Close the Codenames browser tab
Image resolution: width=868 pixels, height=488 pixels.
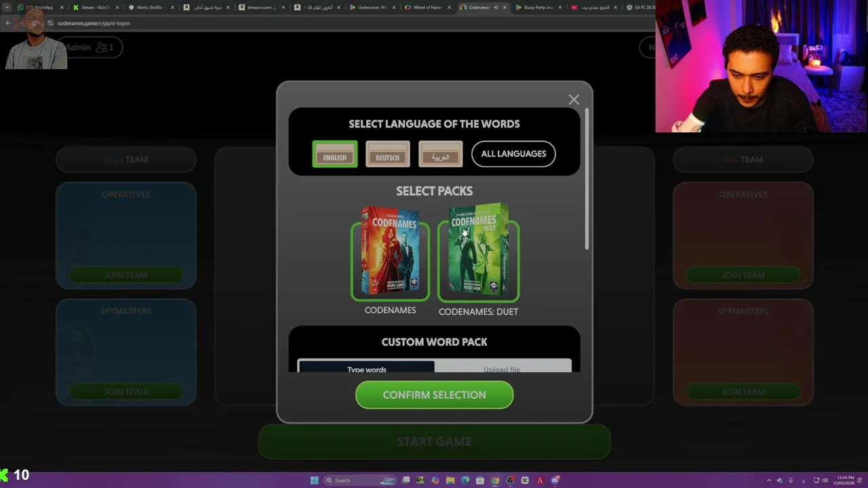coord(505,7)
